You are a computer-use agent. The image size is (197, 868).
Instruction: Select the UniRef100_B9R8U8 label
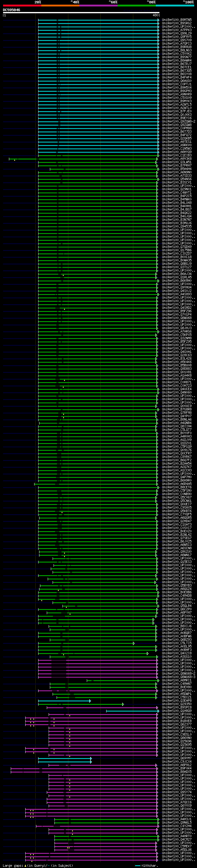177,47
